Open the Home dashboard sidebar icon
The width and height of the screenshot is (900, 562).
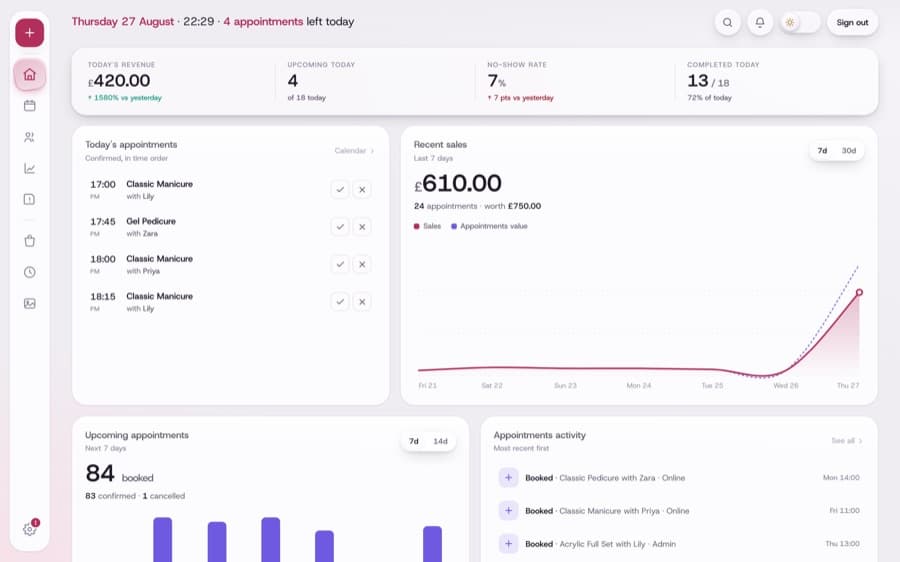tap(30, 75)
